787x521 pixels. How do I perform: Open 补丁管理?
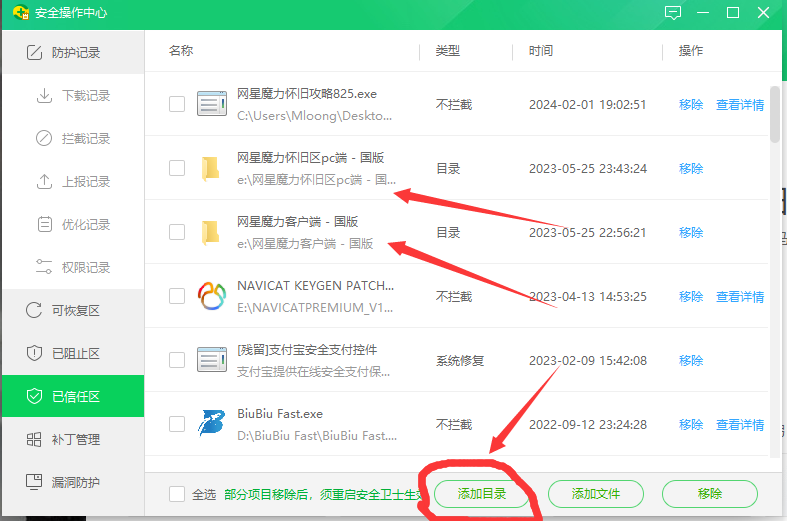pyautogui.click(x=73, y=440)
